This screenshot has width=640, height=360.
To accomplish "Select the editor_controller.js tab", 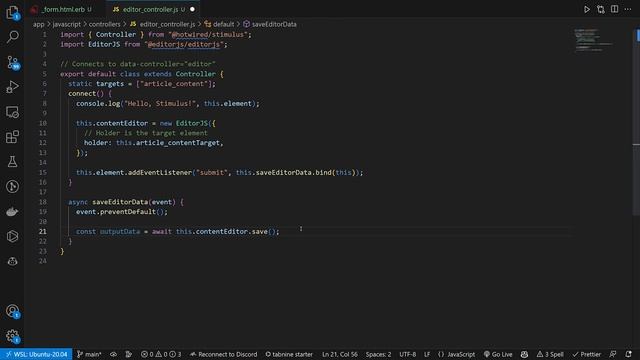I will tap(151, 9).
